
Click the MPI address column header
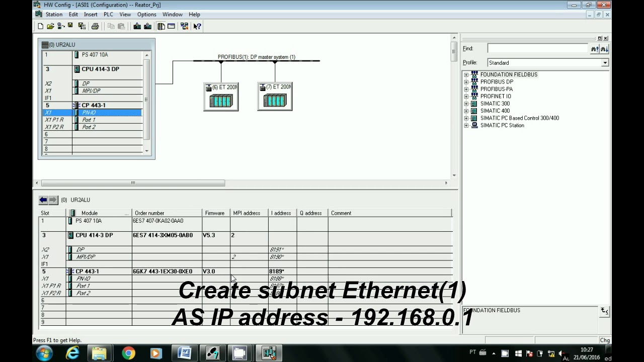point(249,213)
